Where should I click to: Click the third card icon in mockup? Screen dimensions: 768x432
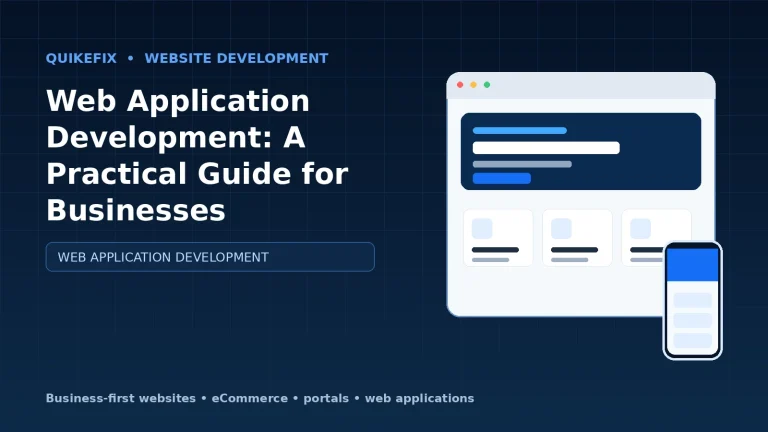click(640, 229)
